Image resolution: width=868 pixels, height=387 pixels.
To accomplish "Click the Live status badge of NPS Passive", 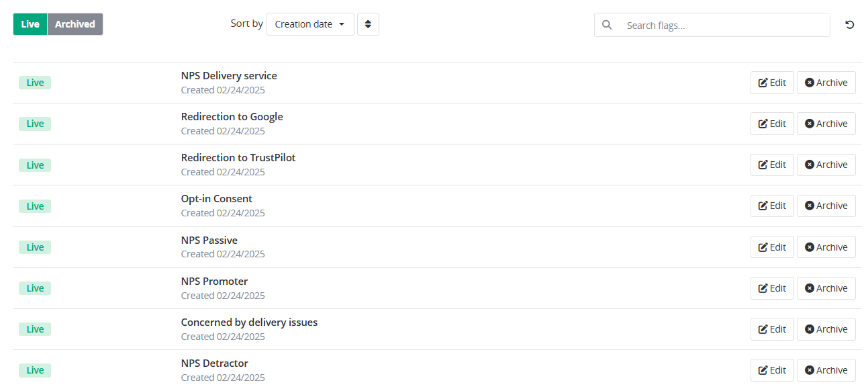I will point(35,247).
